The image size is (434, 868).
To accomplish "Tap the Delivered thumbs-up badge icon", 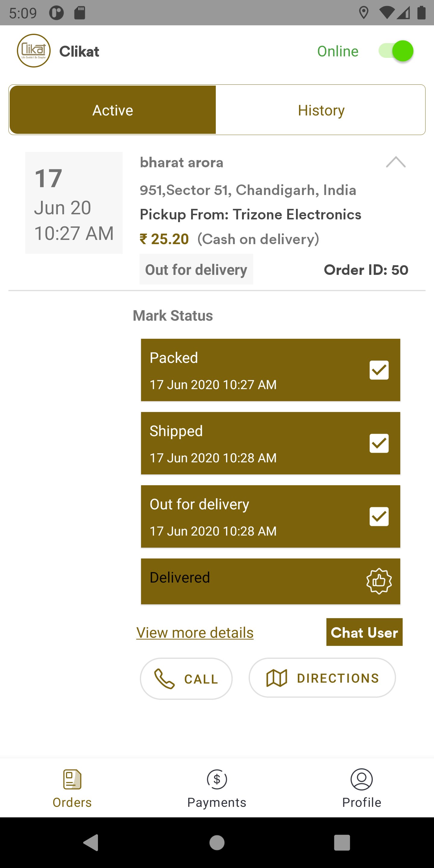I will [379, 581].
